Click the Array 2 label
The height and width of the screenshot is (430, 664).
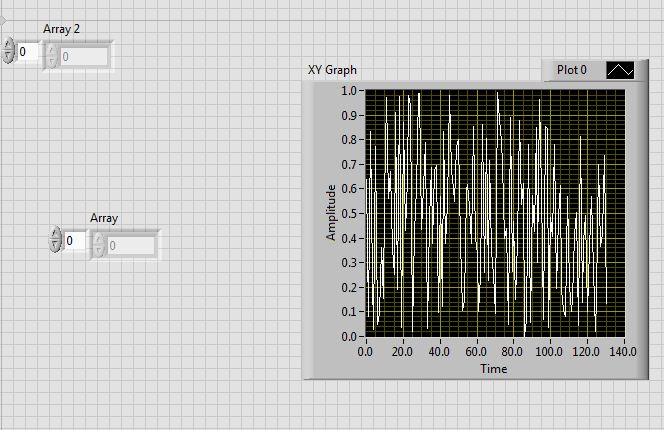click(61, 29)
